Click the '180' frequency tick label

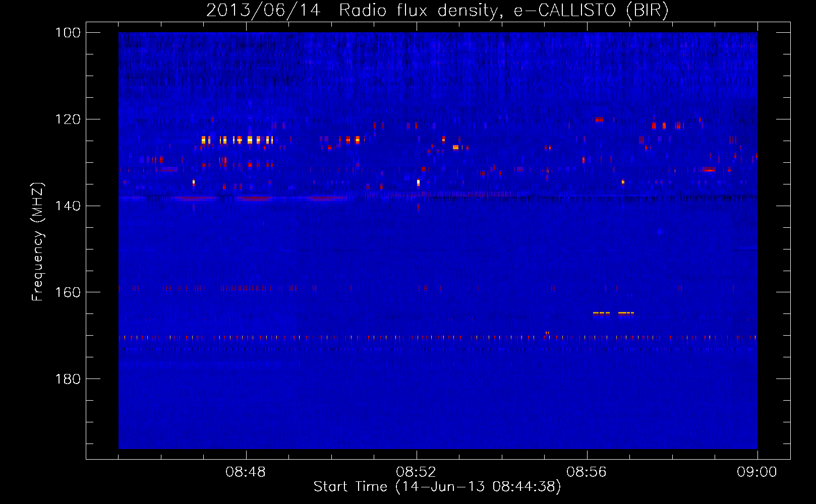[68, 379]
